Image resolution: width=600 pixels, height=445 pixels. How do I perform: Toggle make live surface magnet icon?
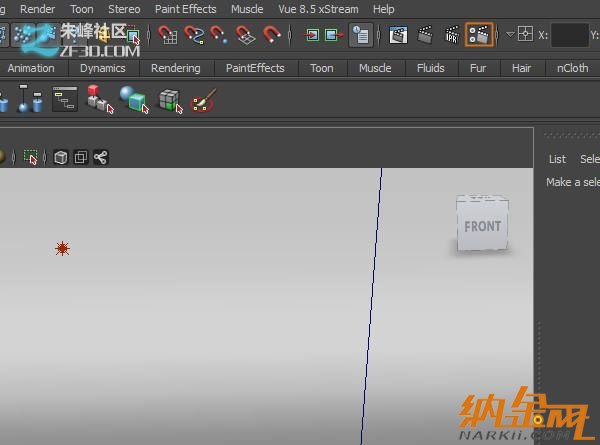(x=272, y=35)
